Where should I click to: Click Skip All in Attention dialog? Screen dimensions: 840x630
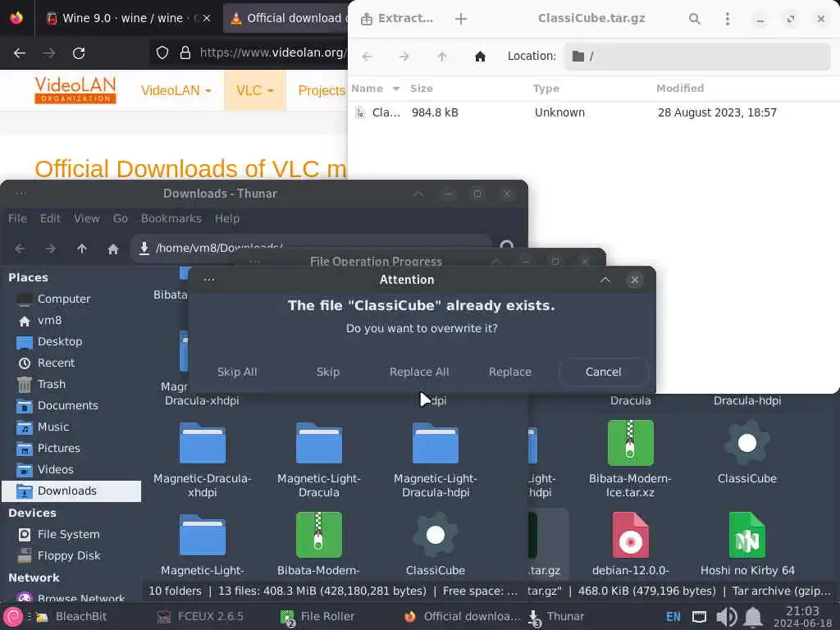tap(237, 372)
